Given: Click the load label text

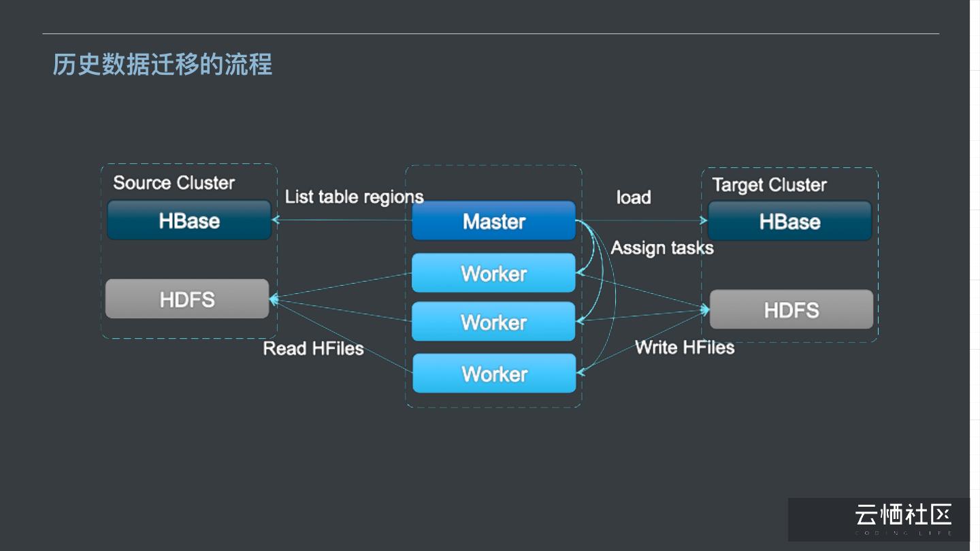Looking at the screenshot, I should (634, 197).
